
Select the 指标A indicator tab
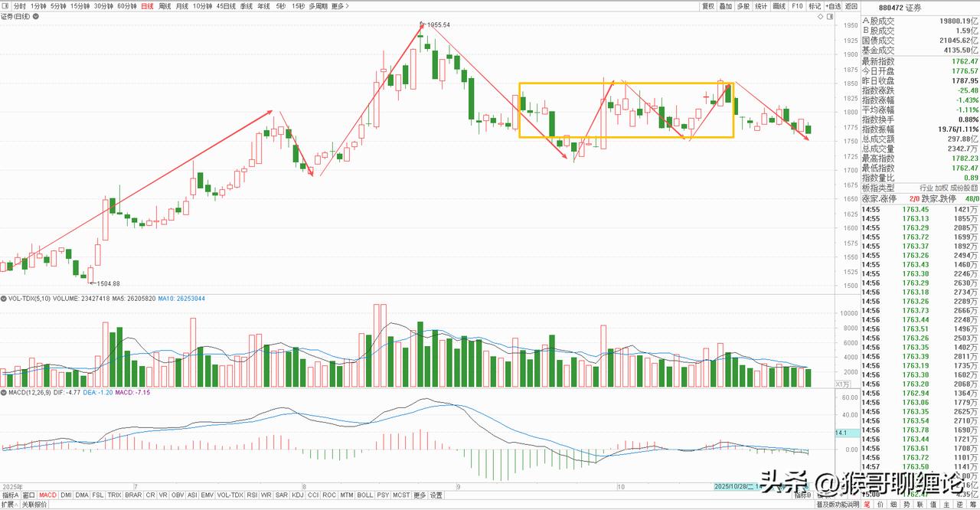tap(10, 495)
